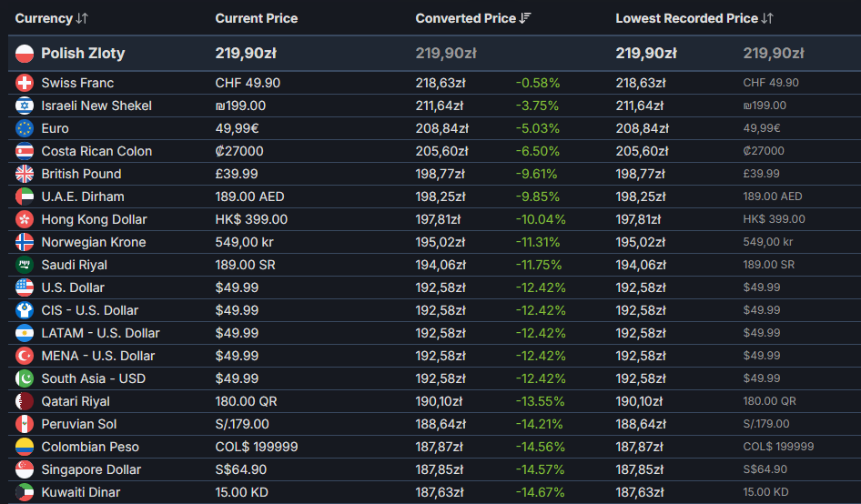Click the Qatari Riyal row name

point(76,401)
